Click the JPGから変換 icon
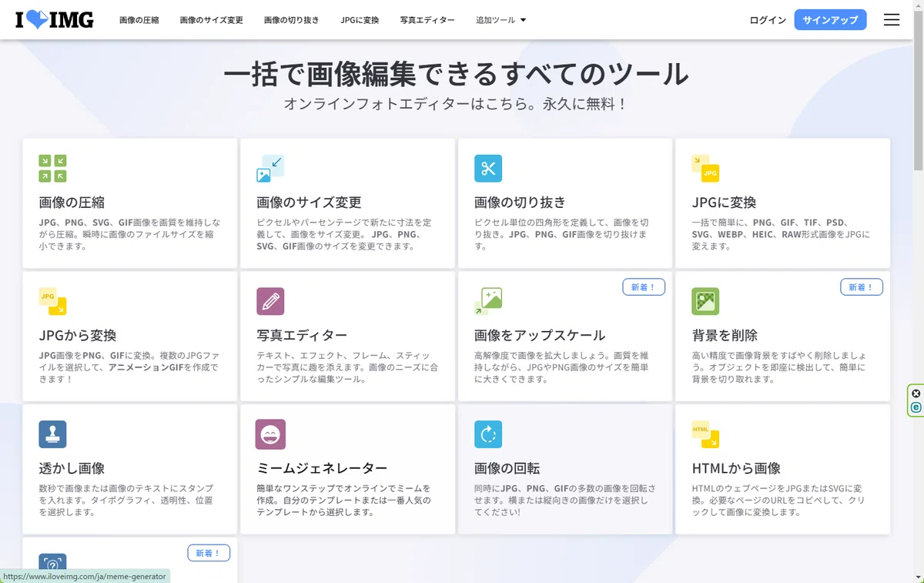This screenshot has height=583, width=924. [x=52, y=301]
